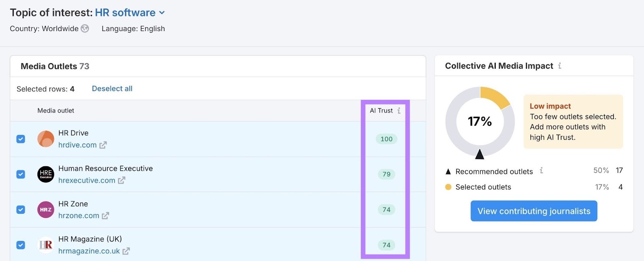644x261 pixels.
Task: Deselect the HR Magazine (UK) checkbox
Action: pos(21,244)
